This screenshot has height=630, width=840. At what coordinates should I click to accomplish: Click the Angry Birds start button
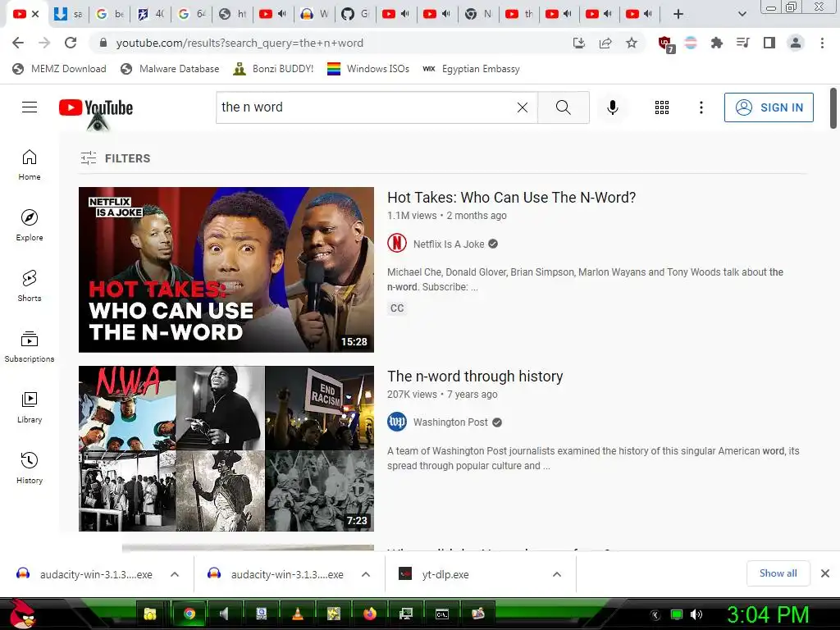click(22, 614)
